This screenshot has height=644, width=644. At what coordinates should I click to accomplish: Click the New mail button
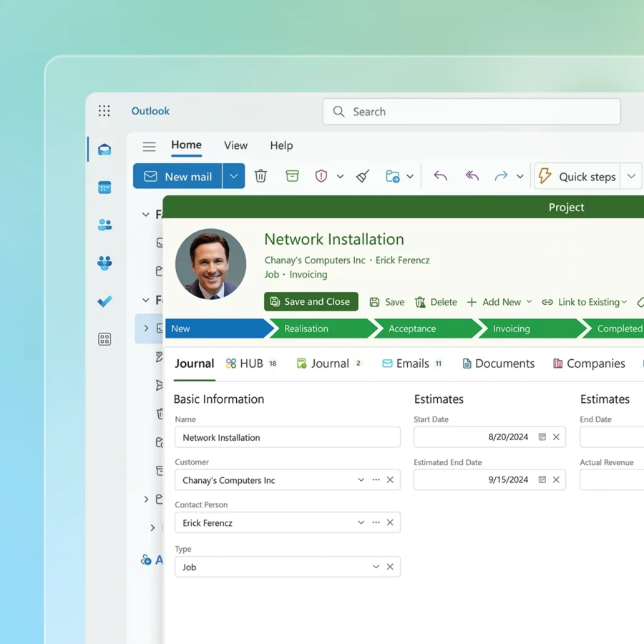[178, 176]
